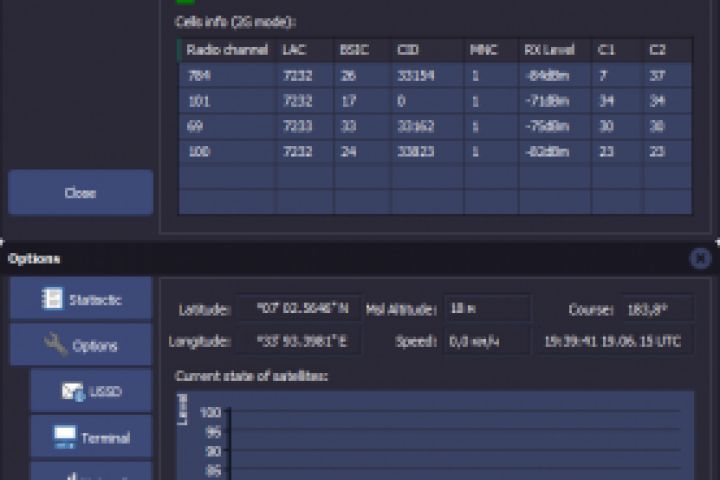Open the Terminal monitor icon
This screenshot has height=480, width=720.
point(65,437)
